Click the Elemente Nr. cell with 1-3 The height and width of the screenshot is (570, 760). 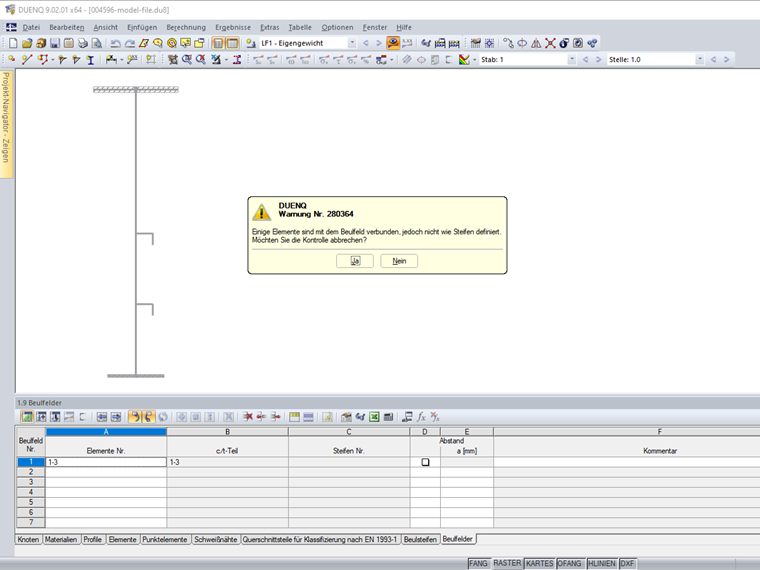pyautogui.click(x=106, y=462)
